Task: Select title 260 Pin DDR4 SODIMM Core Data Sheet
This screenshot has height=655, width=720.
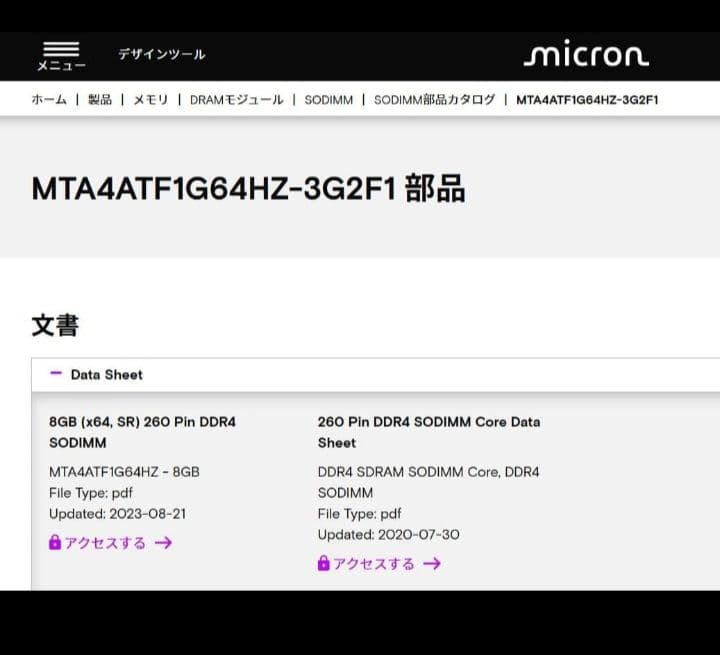Action: pyautogui.click(x=429, y=432)
